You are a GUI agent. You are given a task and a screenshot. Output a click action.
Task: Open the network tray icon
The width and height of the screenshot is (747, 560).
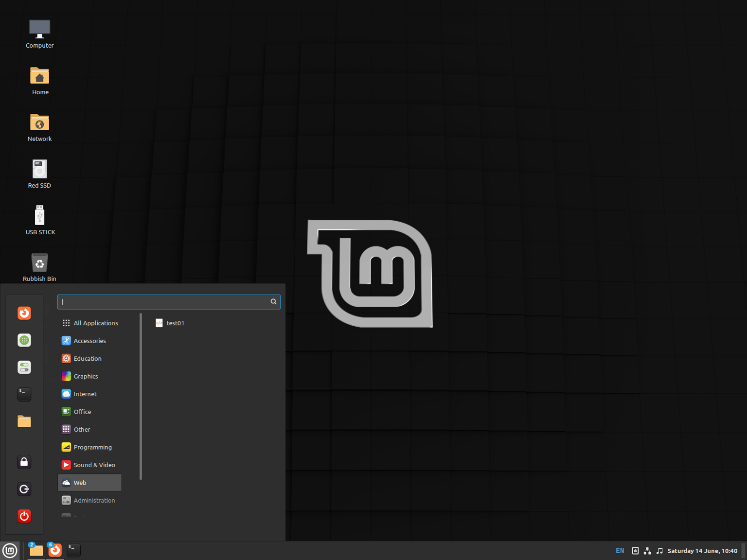pyautogui.click(x=647, y=551)
